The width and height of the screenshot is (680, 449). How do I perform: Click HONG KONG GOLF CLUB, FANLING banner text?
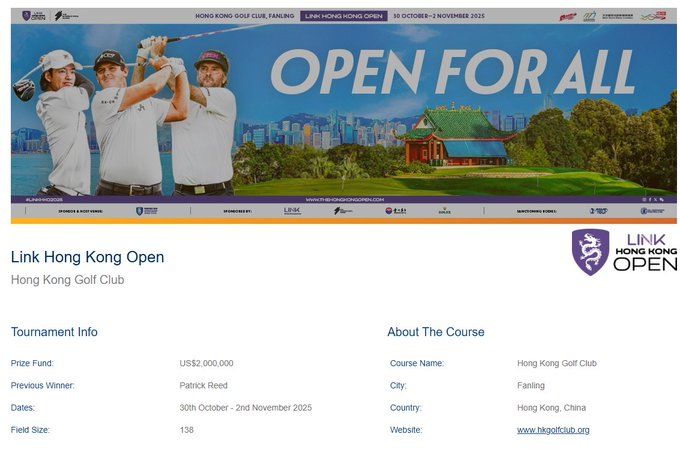[x=245, y=16]
